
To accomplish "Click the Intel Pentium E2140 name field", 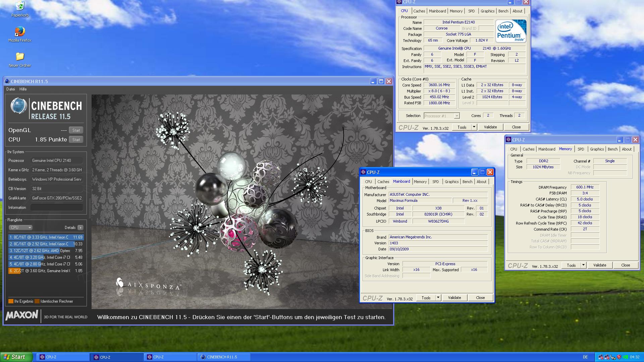I will click(x=458, y=22).
